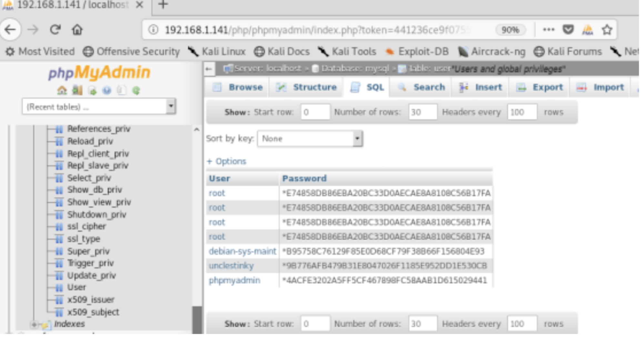Click the References_priv column icon
This screenshot has width=644, height=338.
tap(59, 129)
